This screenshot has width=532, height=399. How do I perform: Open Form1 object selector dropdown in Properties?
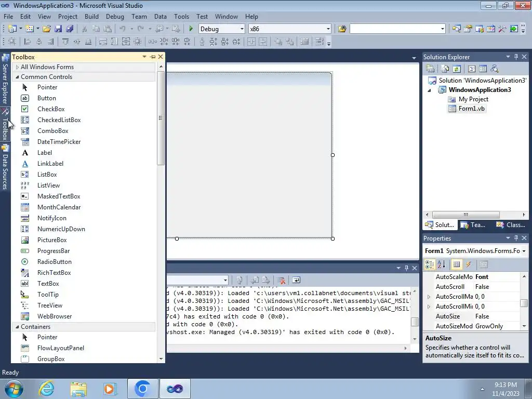pos(524,251)
